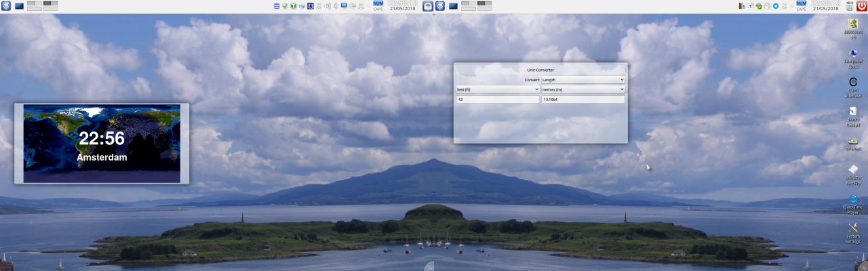Open the lock screen icon in panel
This screenshot has width=868, height=271.
coord(428,6)
